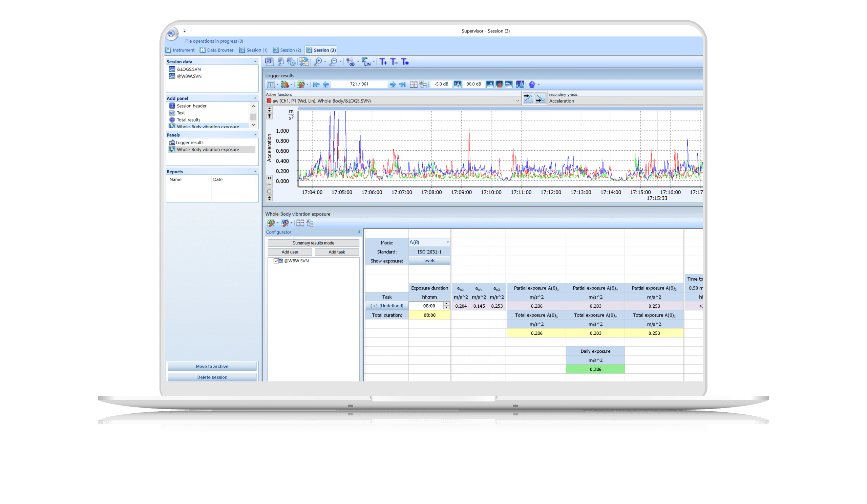This screenshot has width=867, height=504.
Task: Open the Data Browser tab
Action: tap(217, 50)
